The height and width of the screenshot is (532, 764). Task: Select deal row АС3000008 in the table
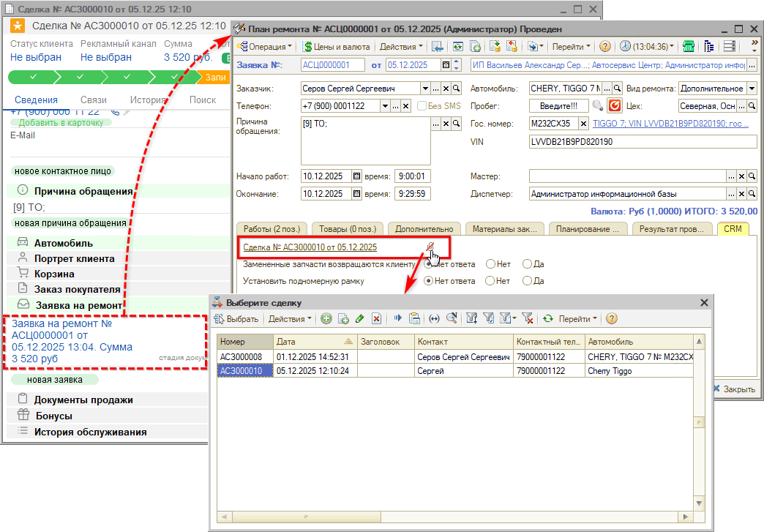tap(245, 357)
